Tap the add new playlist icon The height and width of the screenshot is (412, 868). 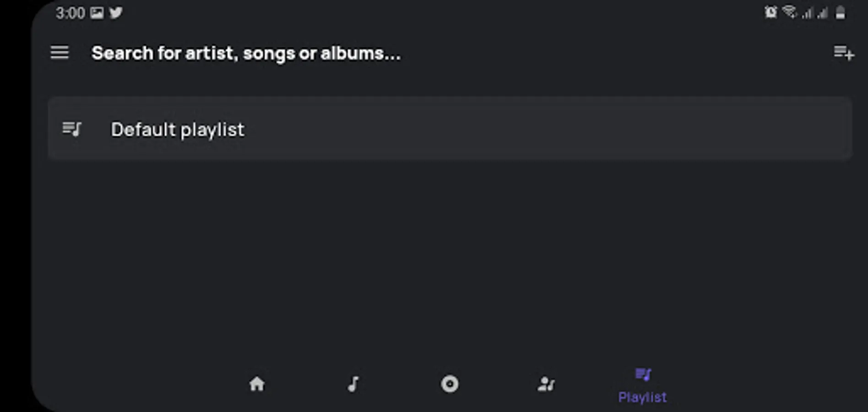(x=843, y=53)
